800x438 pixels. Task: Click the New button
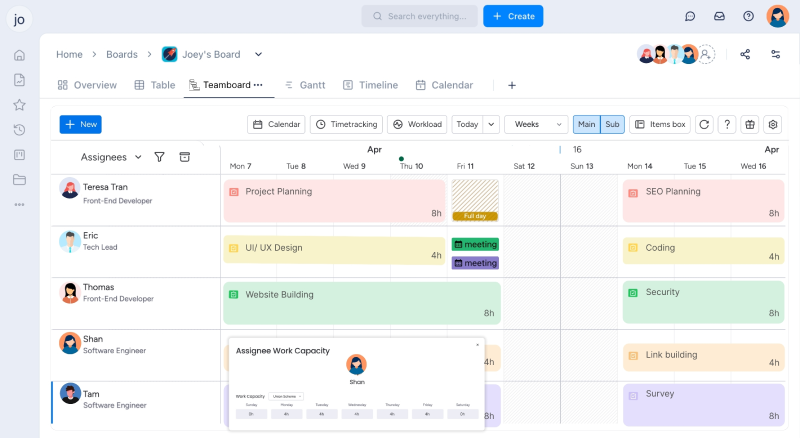(x=80, y=124)
